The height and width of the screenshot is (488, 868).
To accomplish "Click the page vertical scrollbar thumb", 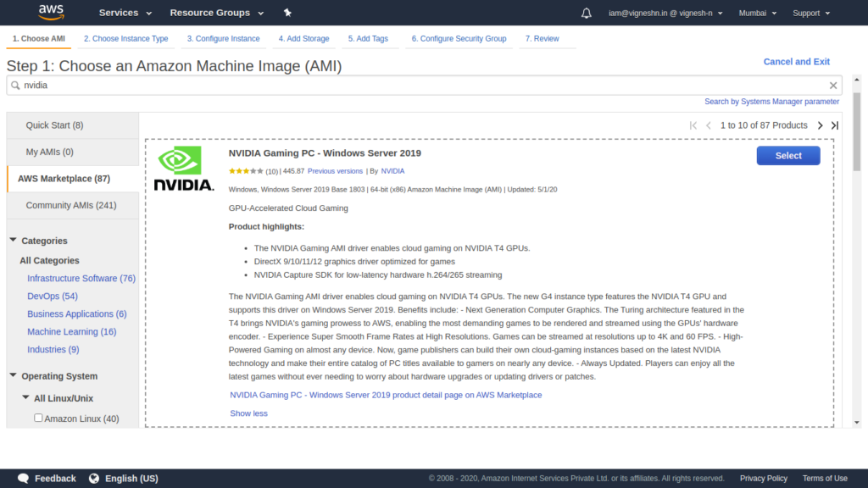I will point(857,131).
